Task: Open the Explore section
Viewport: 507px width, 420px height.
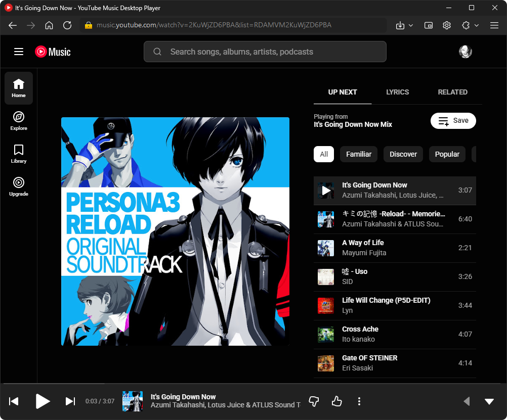Action: tap(18, 120)
